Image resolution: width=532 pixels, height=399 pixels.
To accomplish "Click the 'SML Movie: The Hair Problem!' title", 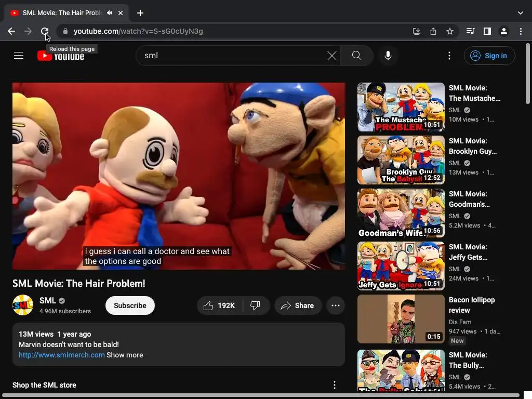I will (x=79, y=283).
